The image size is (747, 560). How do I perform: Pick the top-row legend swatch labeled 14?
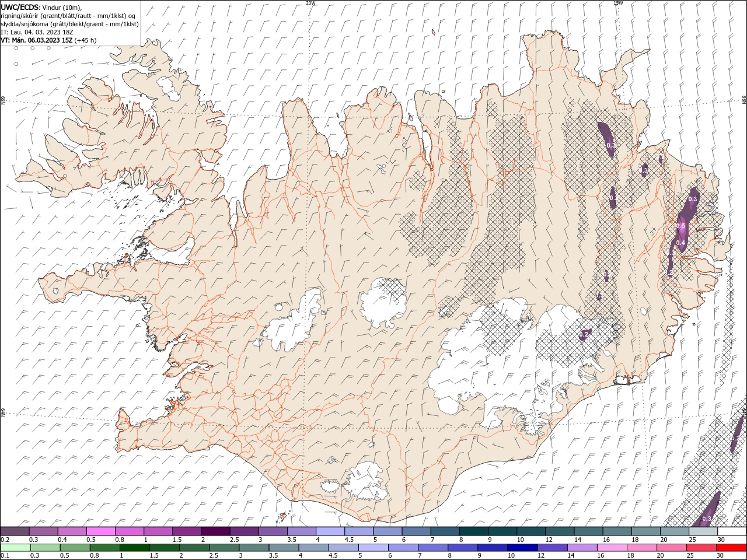[588, 531]
